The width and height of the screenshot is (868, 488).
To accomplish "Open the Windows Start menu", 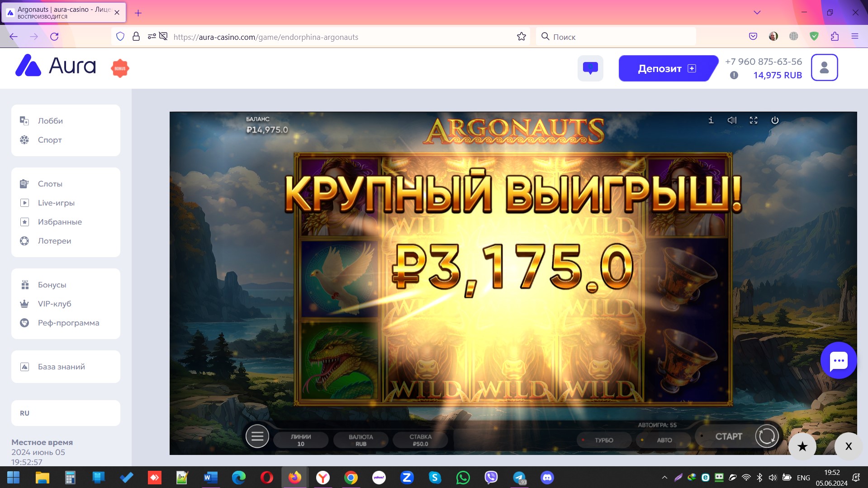I will click(x=14, y=478).
